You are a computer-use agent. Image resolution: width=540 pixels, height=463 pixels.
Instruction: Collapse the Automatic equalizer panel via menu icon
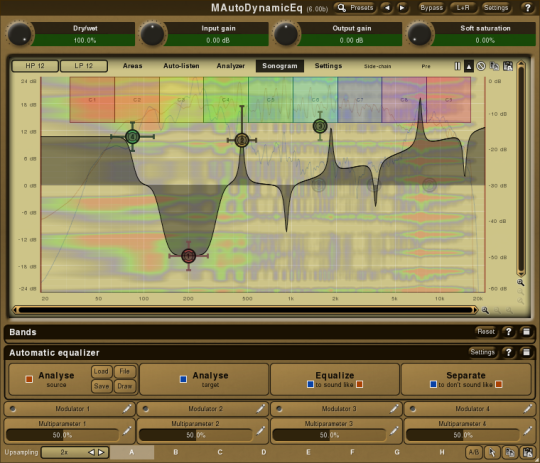click(x=526, y=352)
